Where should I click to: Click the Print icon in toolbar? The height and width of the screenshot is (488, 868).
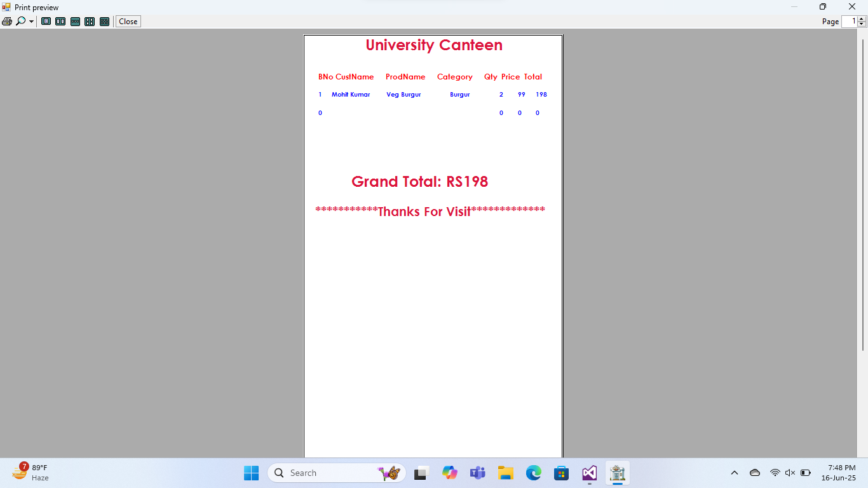pyautogui.click(x=7, y=22)
